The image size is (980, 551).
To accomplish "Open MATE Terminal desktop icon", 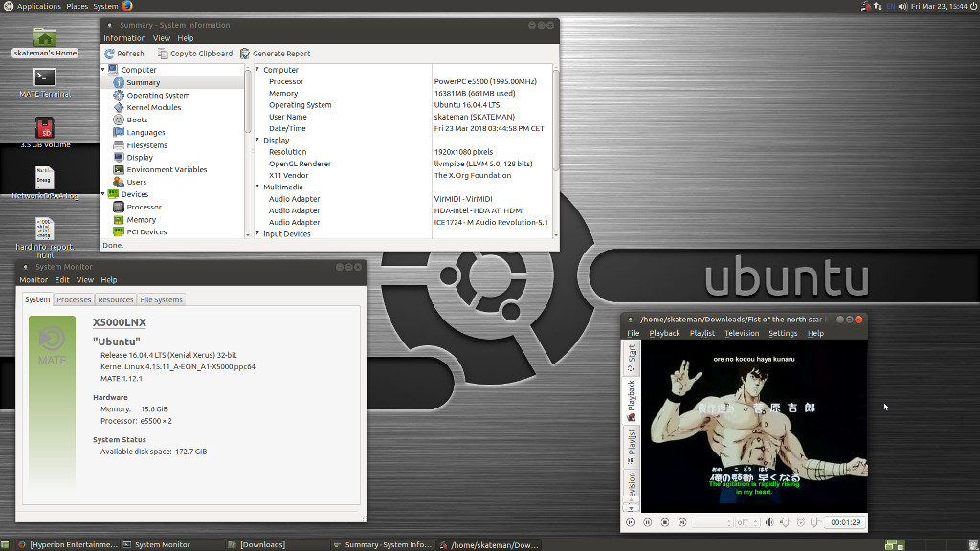I will (x=45, y=82).
